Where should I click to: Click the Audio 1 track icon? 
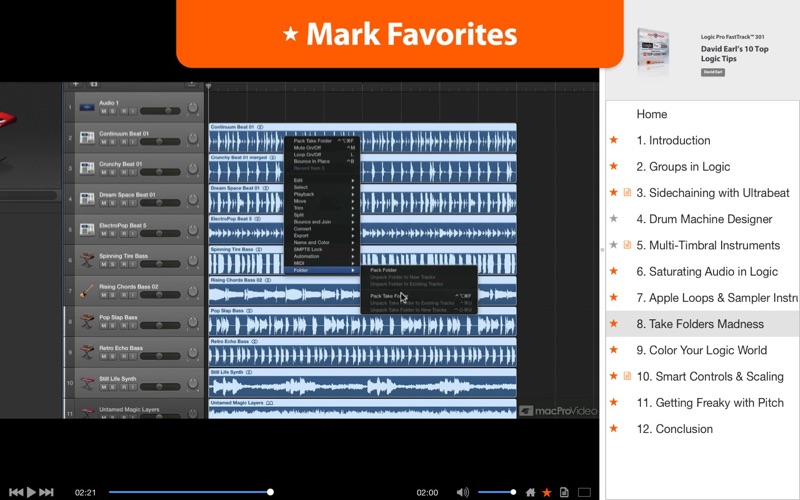tap(87, 107)
